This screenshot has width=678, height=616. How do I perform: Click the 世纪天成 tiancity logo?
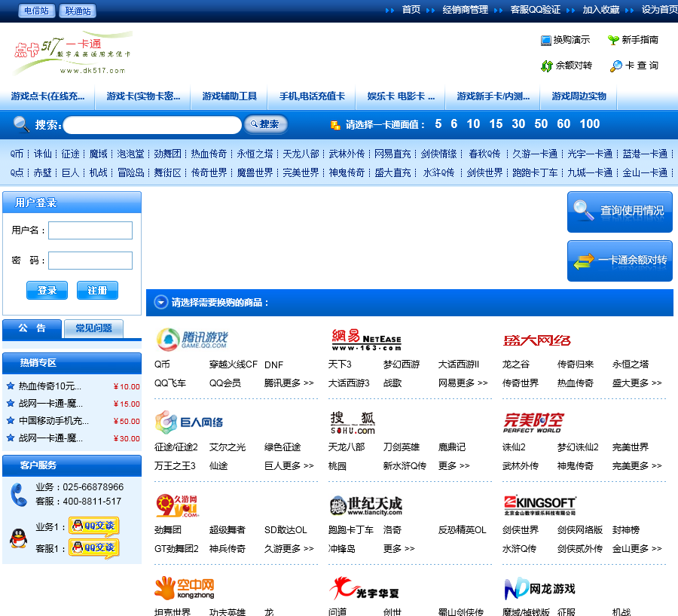coord(366,506)
